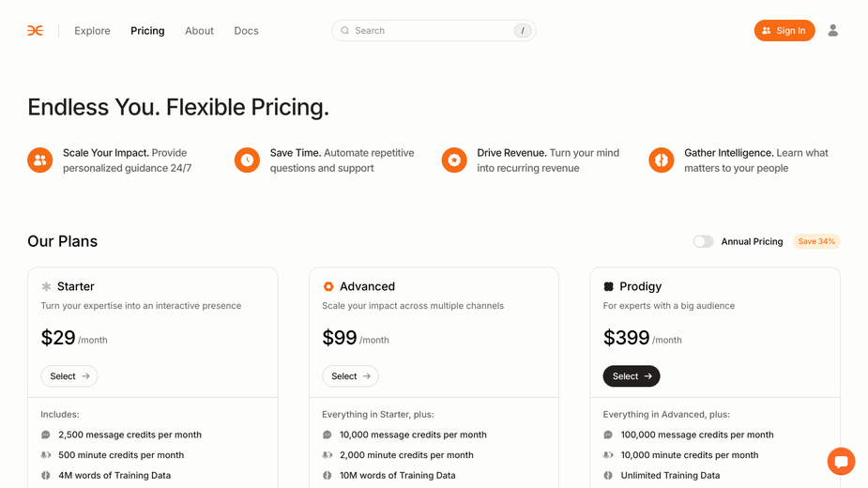Viewport: 868px width, 488px height.
Task: Click the orange Sign In button
Action: [x=784, y=30]
